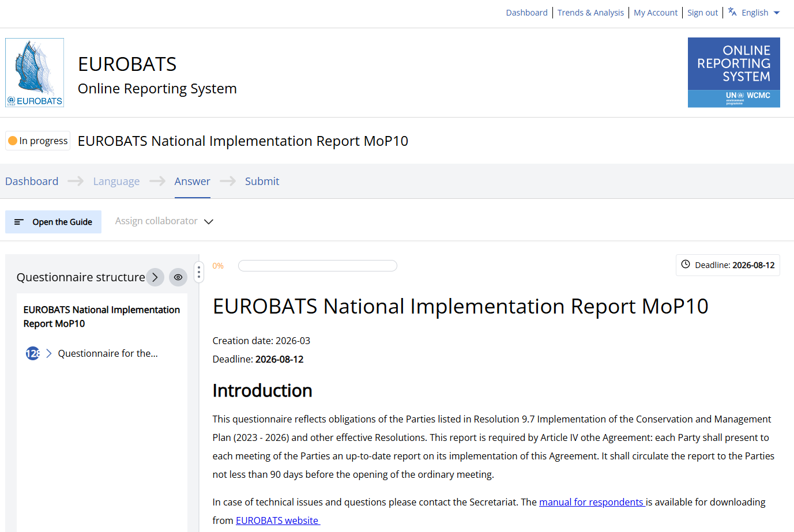Viewport: 794px width, 532px height.
Task: Click Sign out
Action: click(x=702, y=13)
